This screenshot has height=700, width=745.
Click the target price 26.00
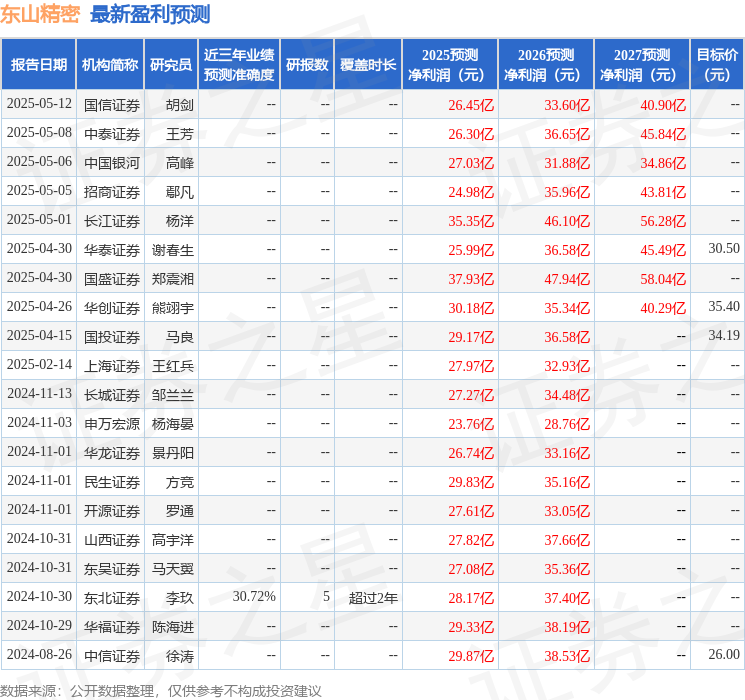pos(724,654)
